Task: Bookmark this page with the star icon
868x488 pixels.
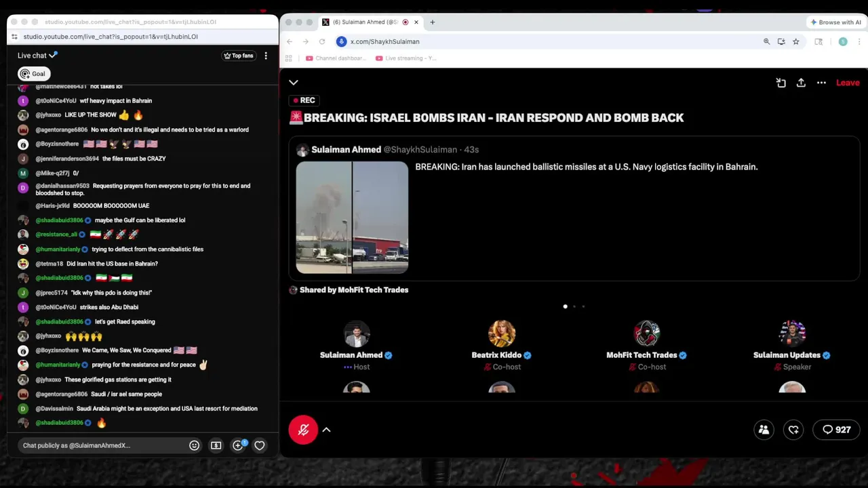Action: pos(795,41)
